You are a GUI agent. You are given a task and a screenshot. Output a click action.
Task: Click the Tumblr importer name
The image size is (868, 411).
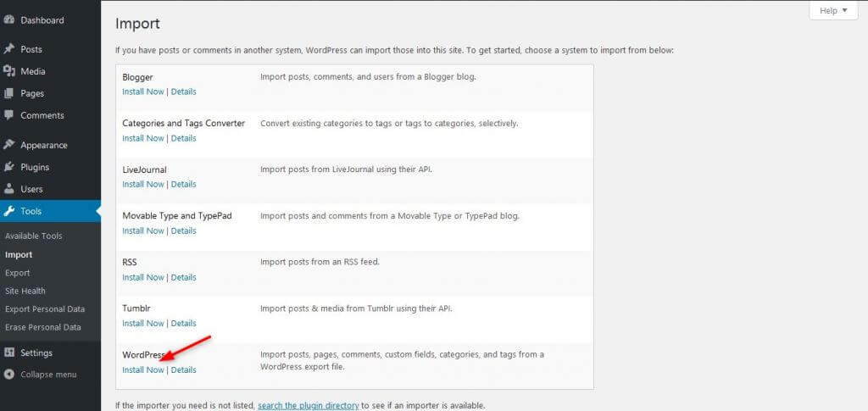tap(136, 308)
